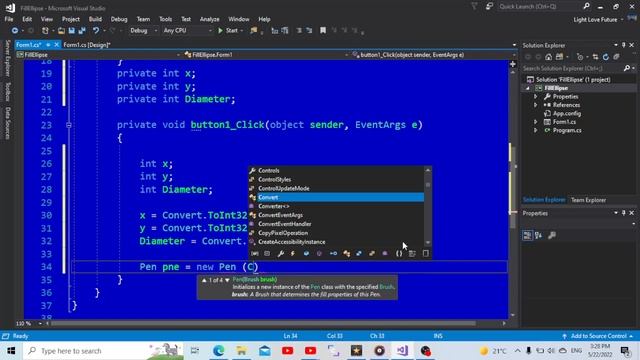Click the notifications flag icon in title bar
The width and height of the screenshot is (640, 360).
pyautogui.click(x=474, y=7)
